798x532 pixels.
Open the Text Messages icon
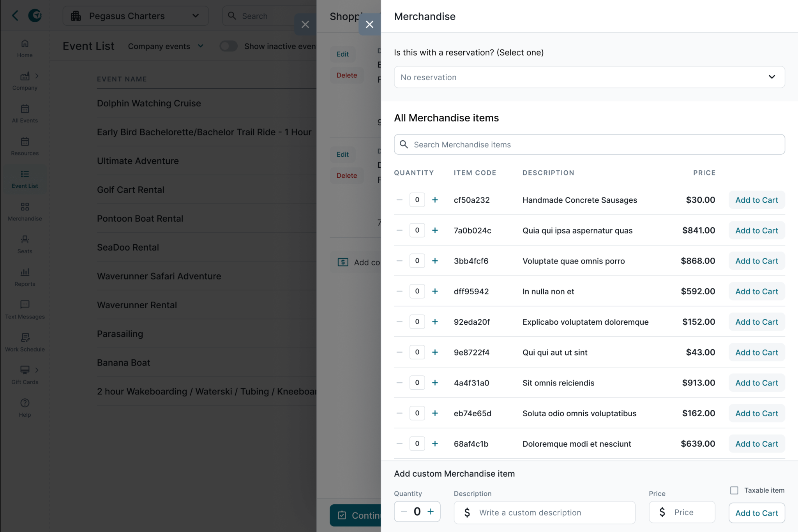[25, 304]
